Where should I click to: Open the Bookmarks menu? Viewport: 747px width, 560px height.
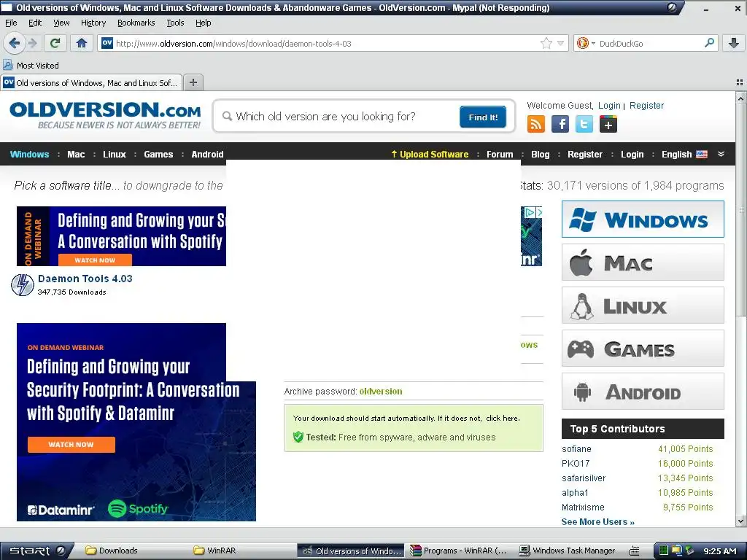pyautogui.click(x=136, y=23)
